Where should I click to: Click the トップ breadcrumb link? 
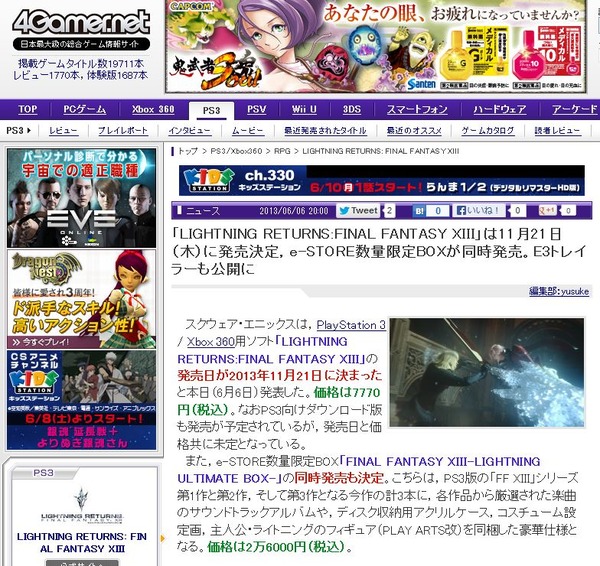(x=188, y=151)
